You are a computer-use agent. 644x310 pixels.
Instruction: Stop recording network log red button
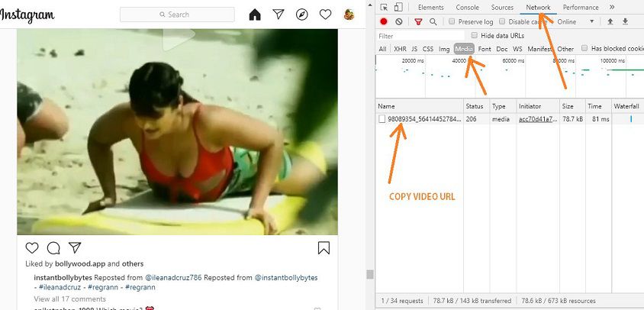click(x=384, y=22)
